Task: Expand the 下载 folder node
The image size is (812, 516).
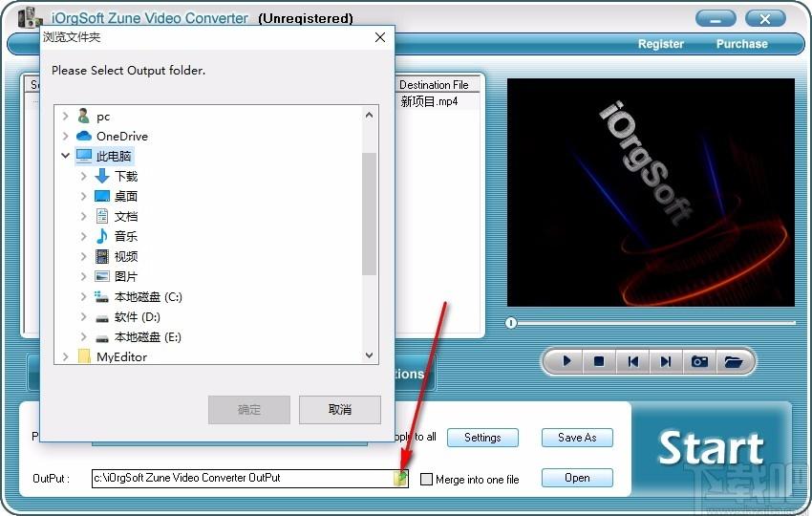Action: 83,176
